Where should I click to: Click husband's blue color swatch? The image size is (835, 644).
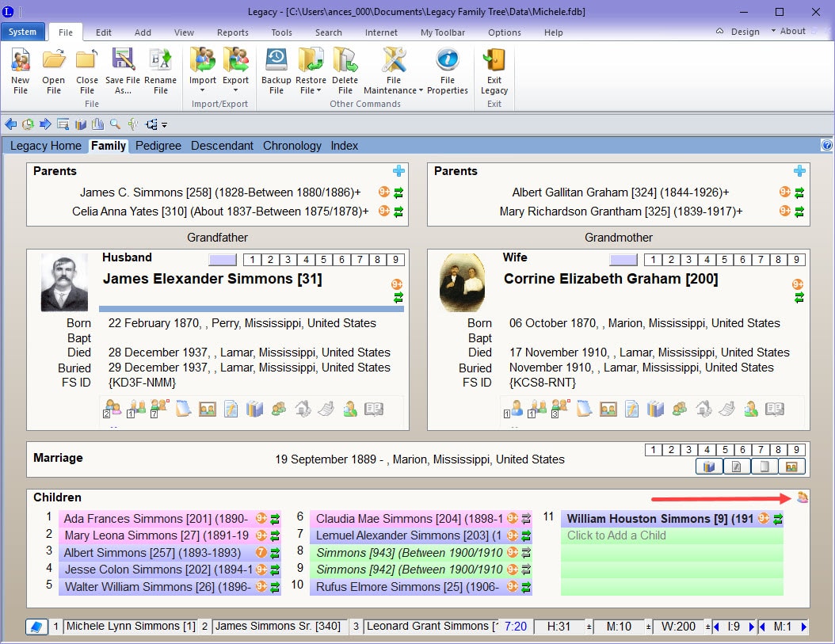223,259
